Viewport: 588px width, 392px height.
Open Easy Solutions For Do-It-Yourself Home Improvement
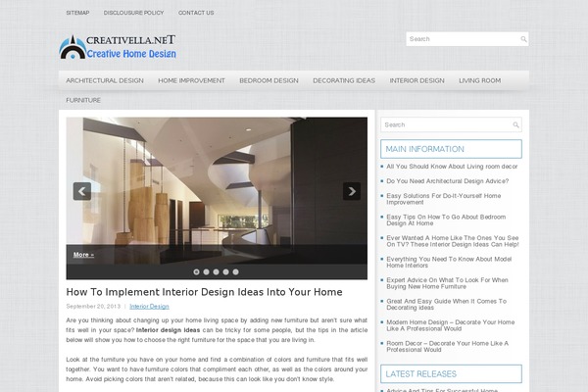click(x=444, y=199)
